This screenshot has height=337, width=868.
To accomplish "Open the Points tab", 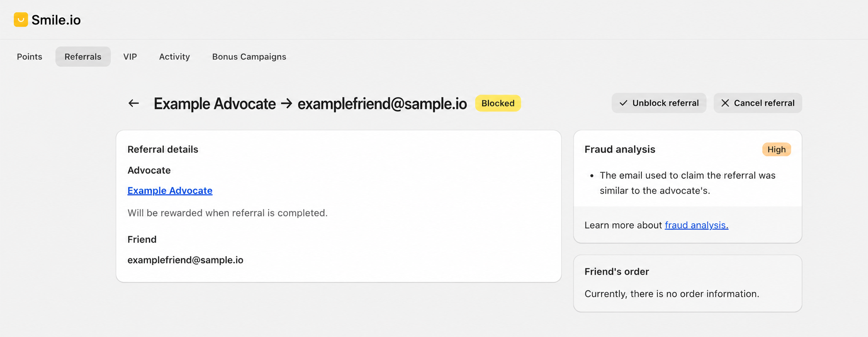I will 29,56.
